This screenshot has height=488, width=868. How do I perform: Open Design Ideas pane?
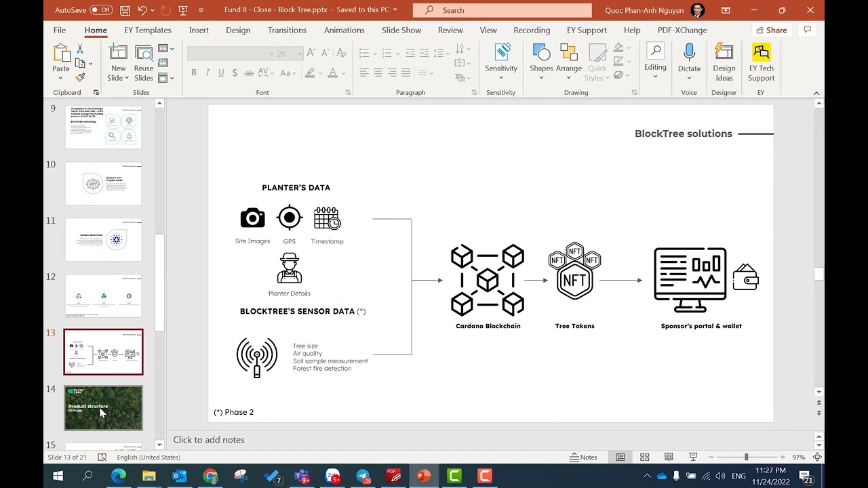(724, 63)
